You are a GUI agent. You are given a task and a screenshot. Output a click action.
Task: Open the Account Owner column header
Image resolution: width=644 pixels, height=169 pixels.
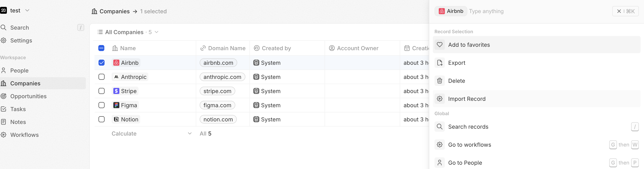362,48
